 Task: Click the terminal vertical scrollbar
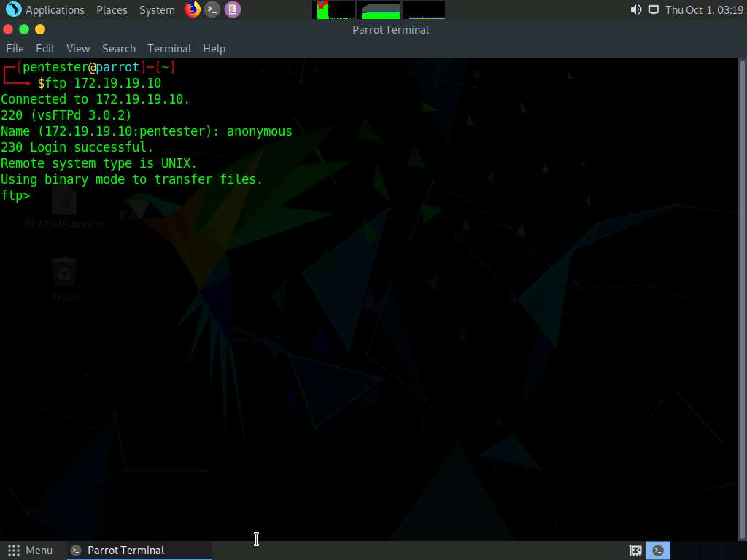pyautogui.click(x=742, y=299)
